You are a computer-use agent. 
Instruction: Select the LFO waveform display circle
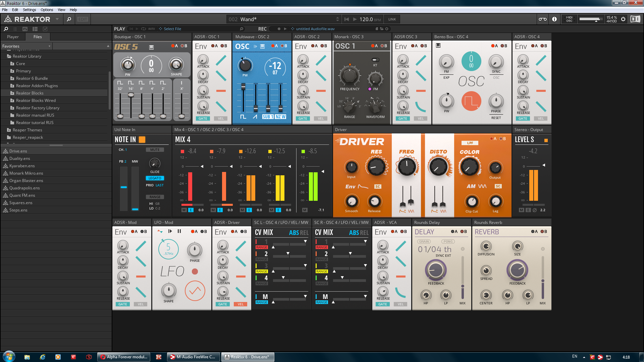point(195,291)
